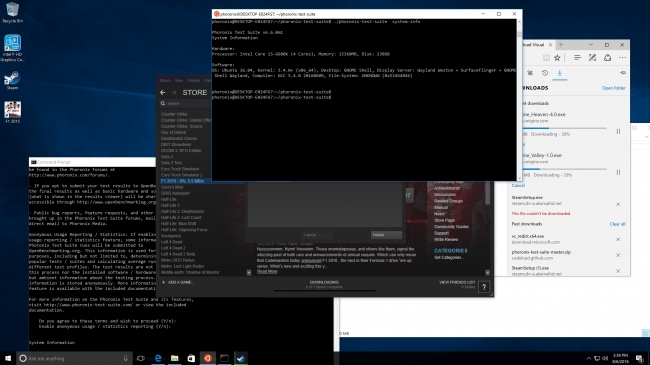Open the Edge More actions ellipsis
The height and width of the screenshot is (365, 650).
click(622, 58)
